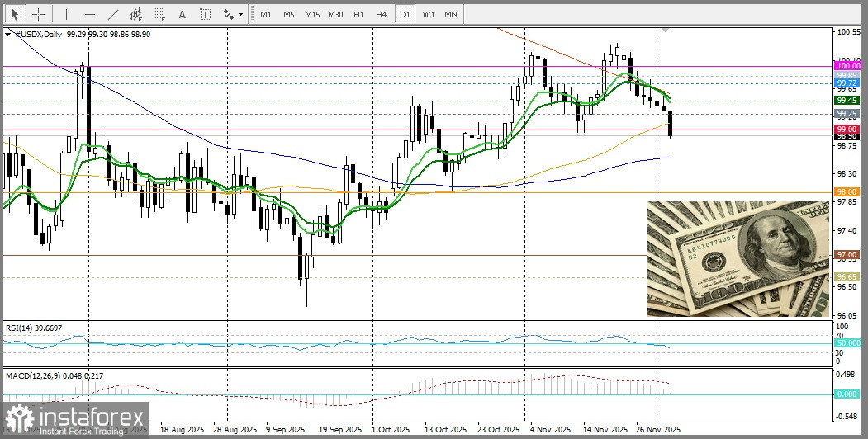868x439 pixels.
Task: Pick the horizontal line drawing tool
Action: (89, 14)
